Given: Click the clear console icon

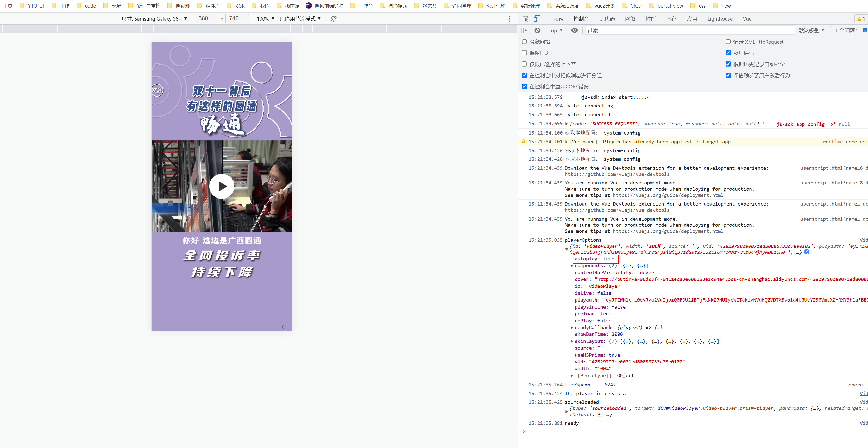Looking at the screenshot, I should tap(537, 30).
